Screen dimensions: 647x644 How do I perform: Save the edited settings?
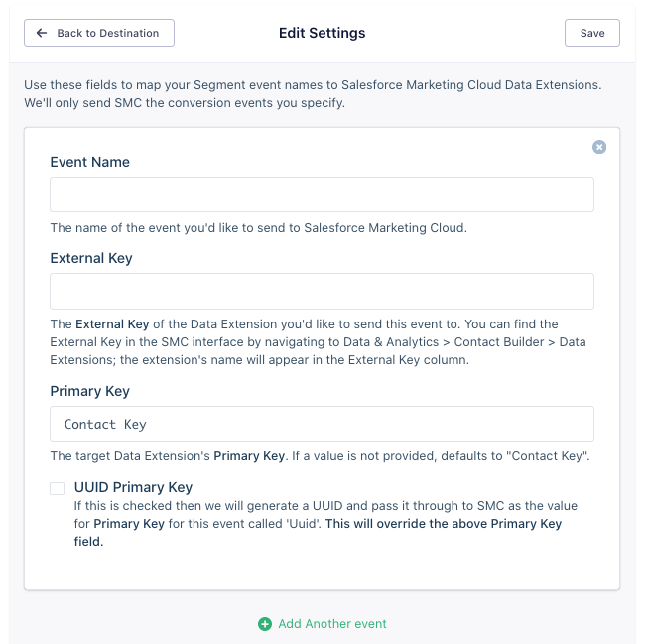click(592, 33)
